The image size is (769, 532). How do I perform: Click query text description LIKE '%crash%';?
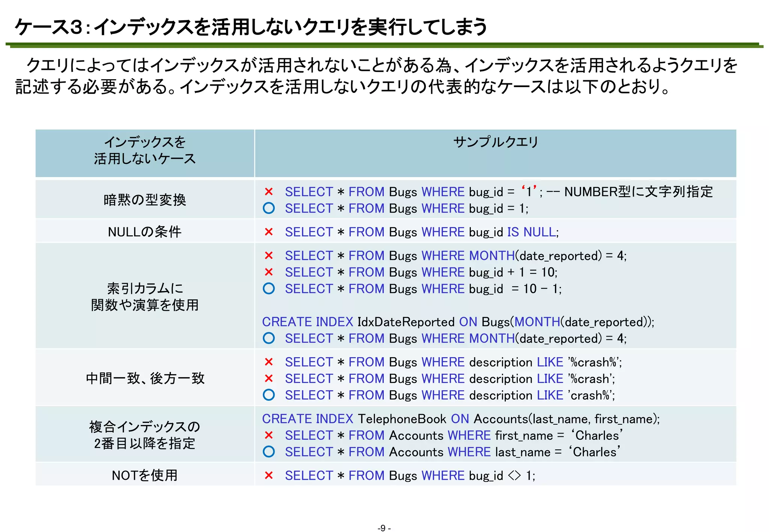(546, 362)
